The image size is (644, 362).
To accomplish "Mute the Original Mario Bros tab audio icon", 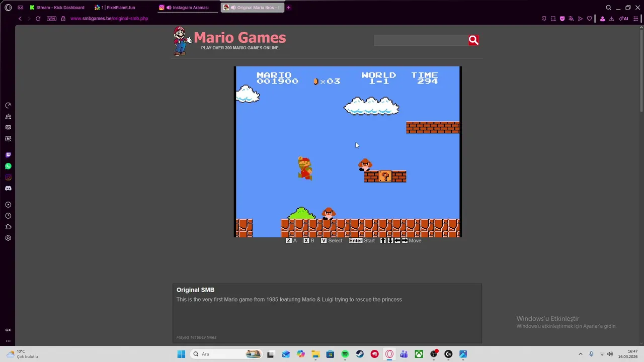I will 233,8.
